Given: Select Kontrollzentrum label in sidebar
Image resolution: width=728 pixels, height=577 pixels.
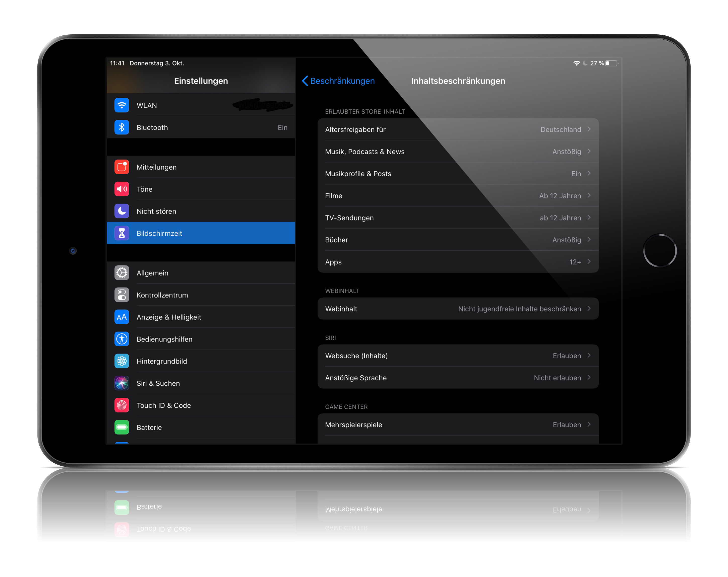Looking at the screenshot, I should (x=162, y=295).
